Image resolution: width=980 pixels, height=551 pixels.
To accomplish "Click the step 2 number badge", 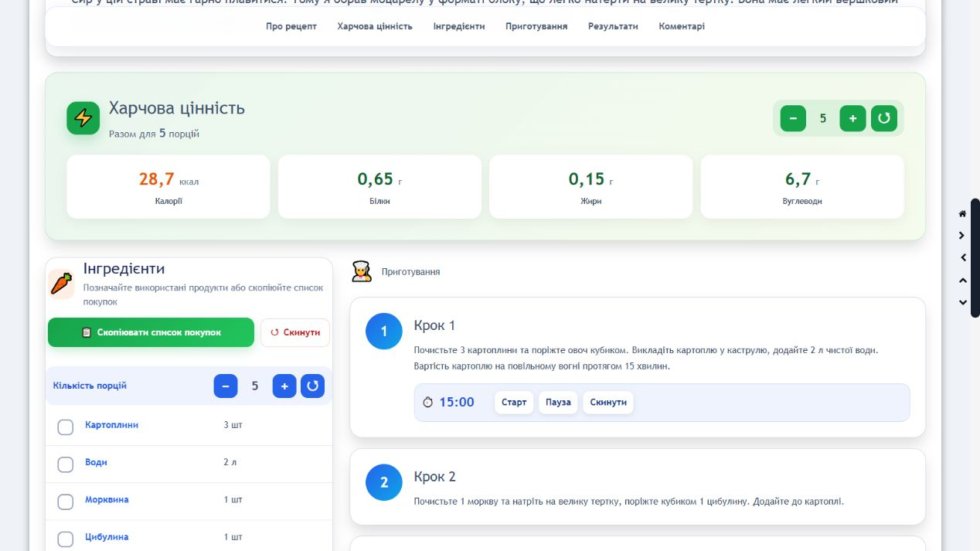I will 384,482.
